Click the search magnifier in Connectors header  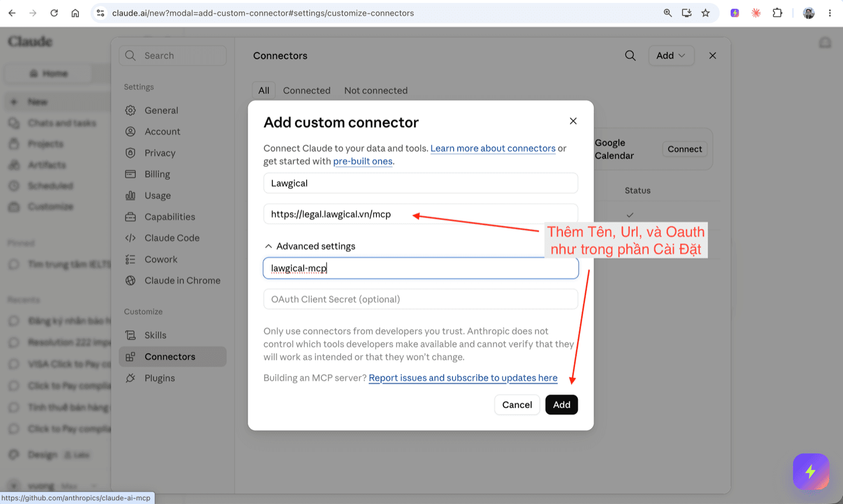coord(630,56)
